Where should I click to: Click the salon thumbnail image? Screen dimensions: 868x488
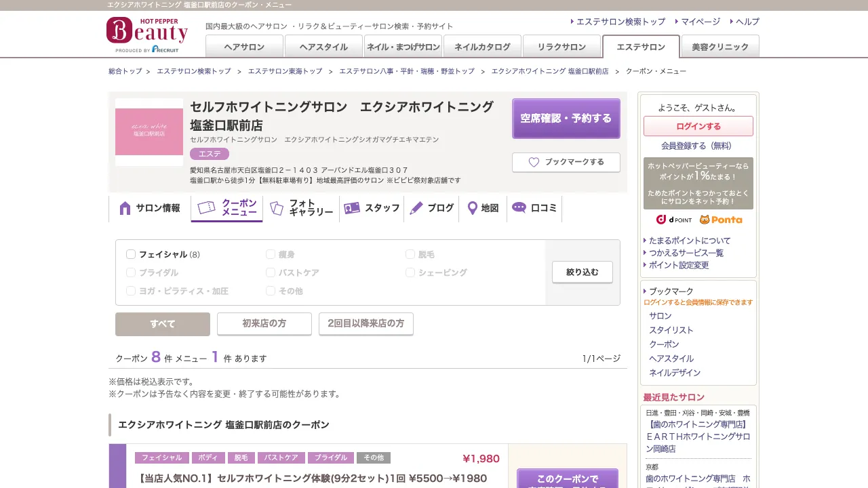coord(149,132)
